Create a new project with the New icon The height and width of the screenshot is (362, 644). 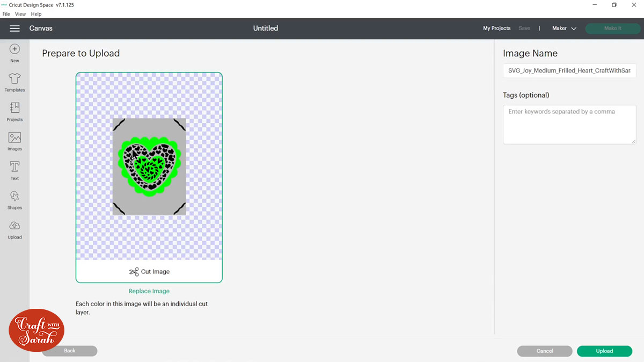(x=14, y=52)
